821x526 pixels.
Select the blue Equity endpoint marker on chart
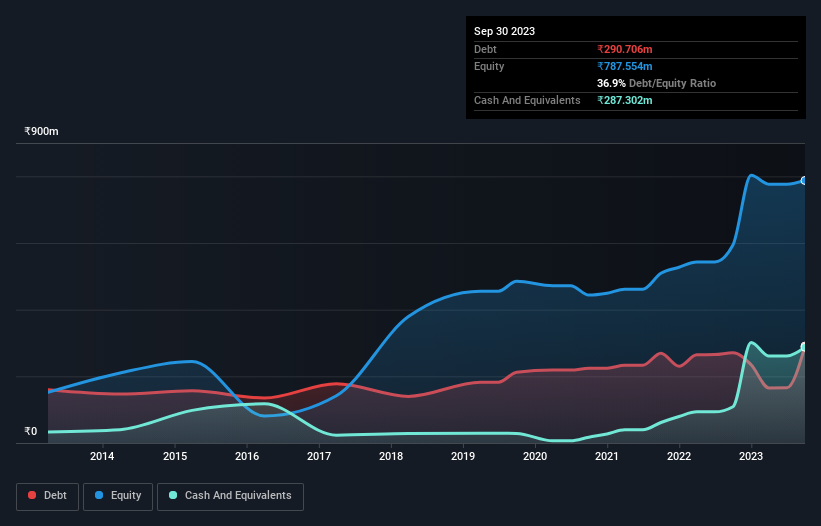tap(804, 180)
